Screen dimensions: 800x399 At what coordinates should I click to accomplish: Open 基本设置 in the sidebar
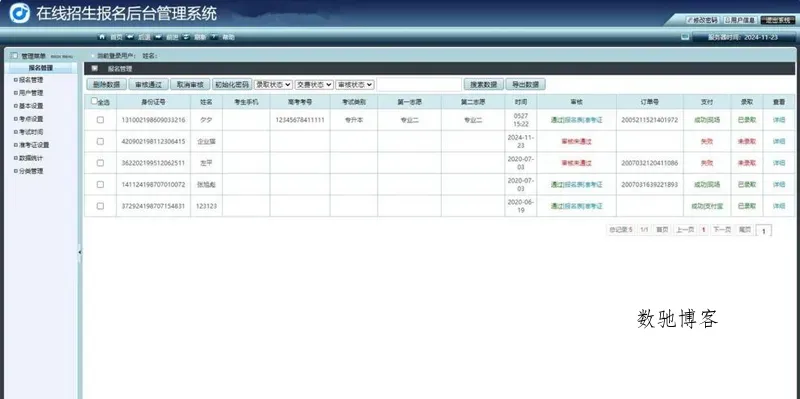(x=31, y=106)
